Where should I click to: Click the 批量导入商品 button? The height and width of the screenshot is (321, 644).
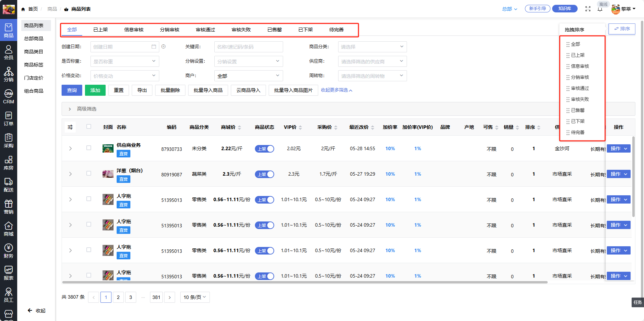[x=208, y=90]
